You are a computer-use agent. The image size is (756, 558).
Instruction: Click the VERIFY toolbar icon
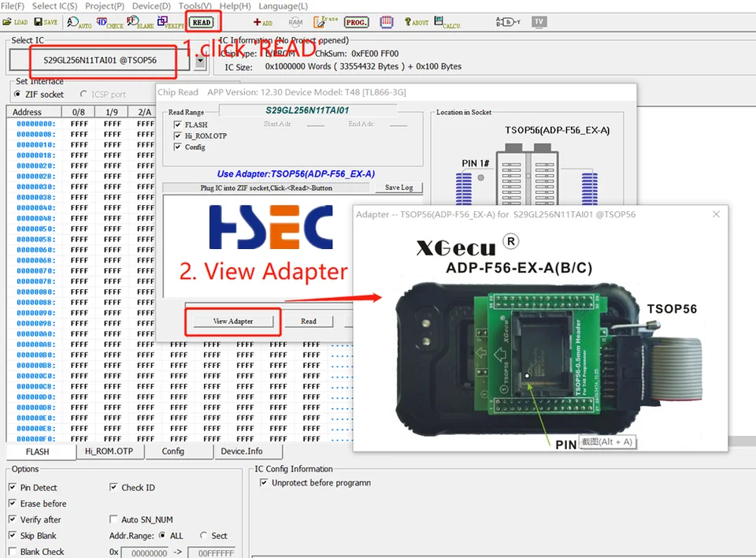click(170, 23)
